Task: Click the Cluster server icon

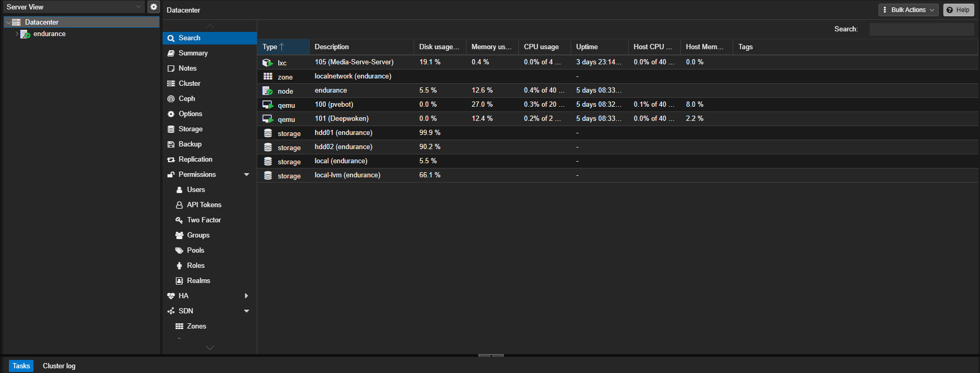Action: [x=171, y=84]
